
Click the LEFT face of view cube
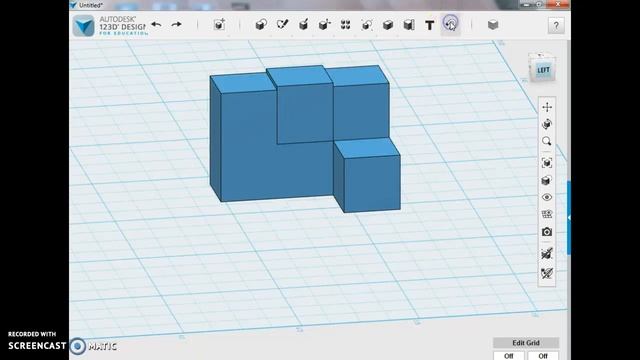point(542,70)
